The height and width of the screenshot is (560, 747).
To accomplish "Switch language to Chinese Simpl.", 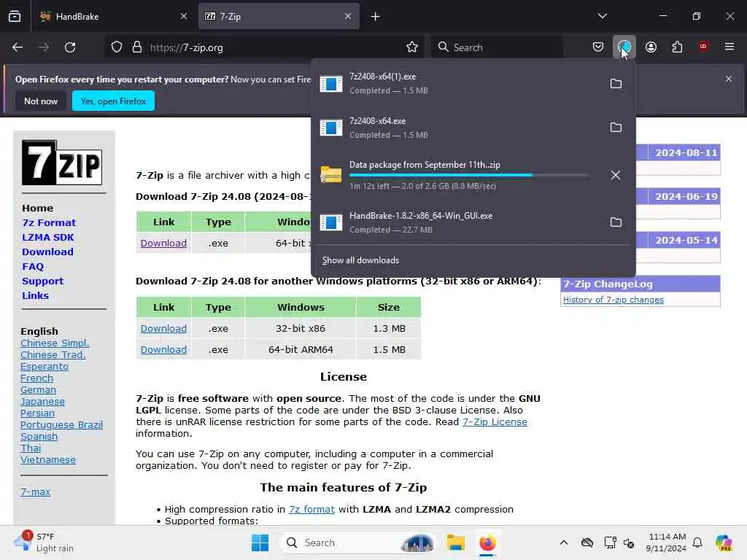I will click(55, 343).
